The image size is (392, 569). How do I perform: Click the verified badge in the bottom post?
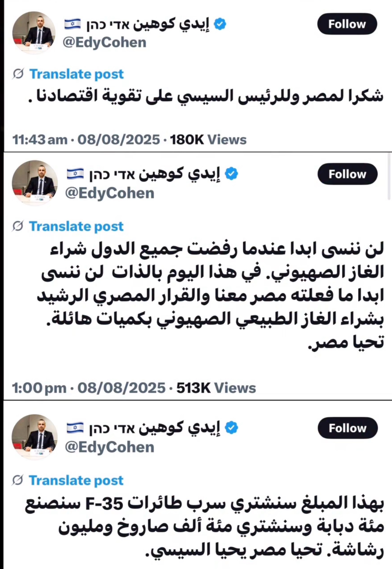coord(232,427)
